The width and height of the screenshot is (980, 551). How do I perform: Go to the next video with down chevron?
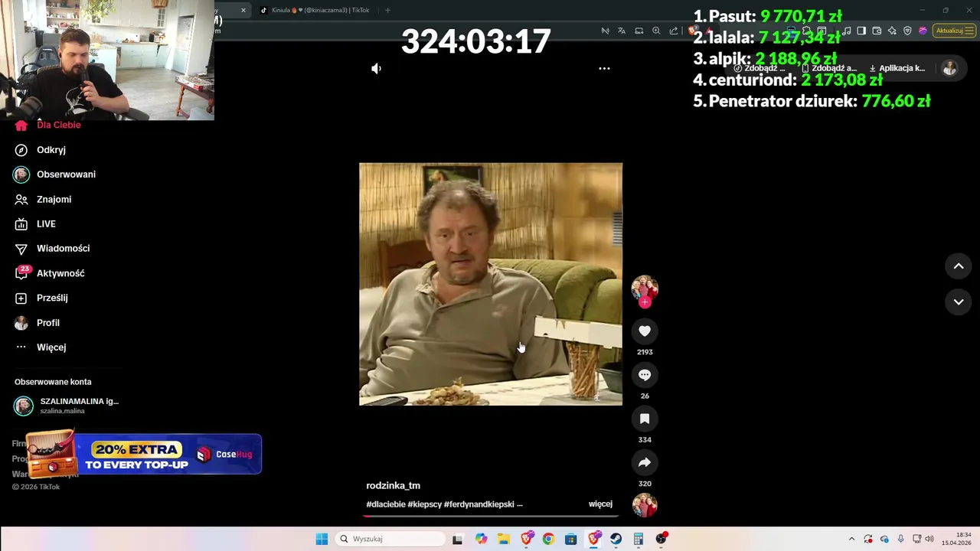pos(958,302)
